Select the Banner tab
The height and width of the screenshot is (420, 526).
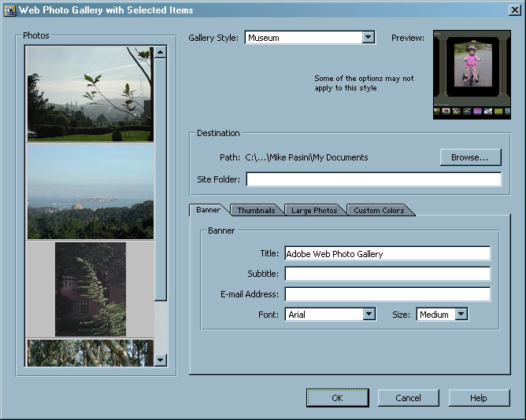tap(208, 210)
